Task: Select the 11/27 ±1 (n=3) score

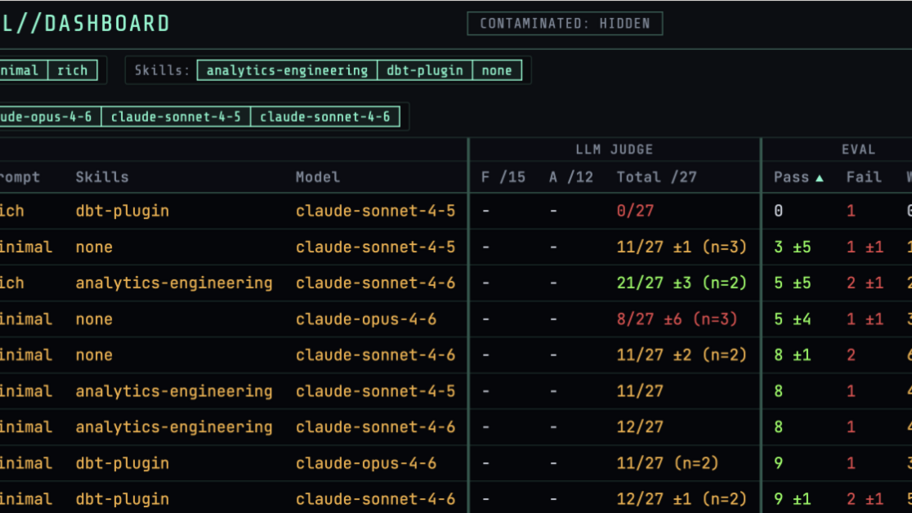Action: tap(682, 247)
